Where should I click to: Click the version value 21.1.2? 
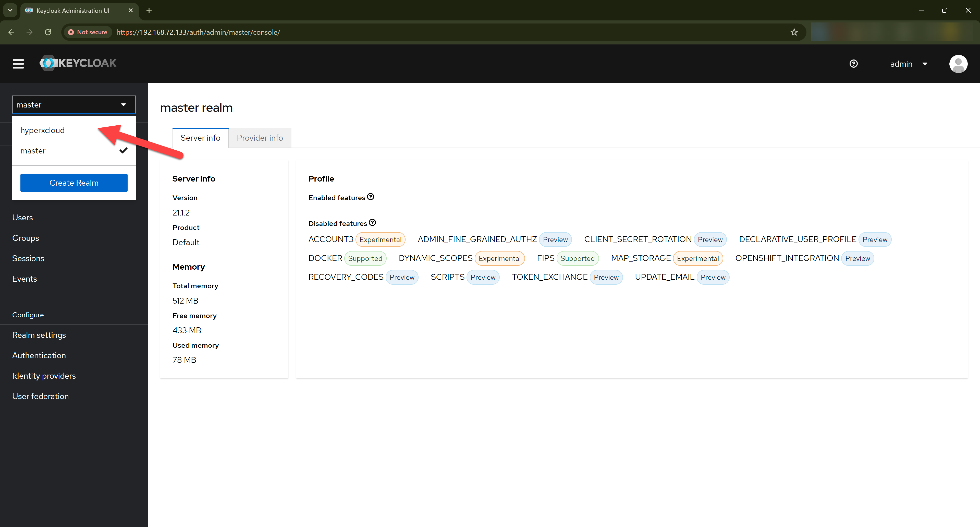click(181, 213)
